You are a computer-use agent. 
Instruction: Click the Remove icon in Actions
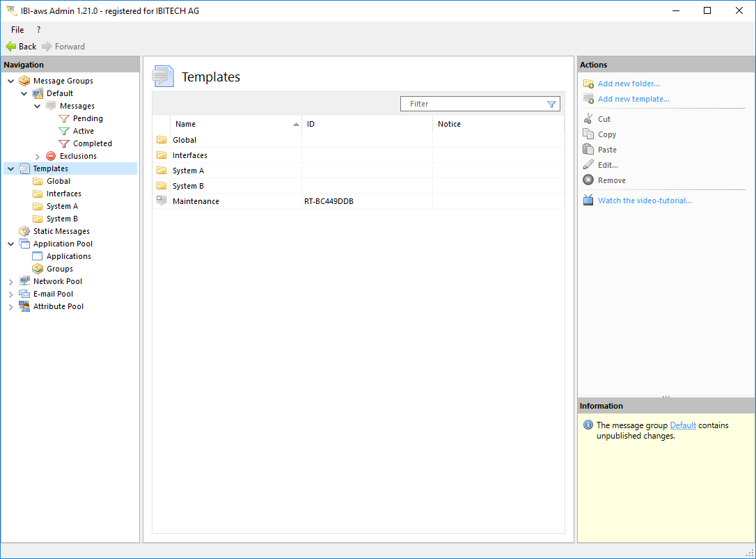[x=588, y=180]
